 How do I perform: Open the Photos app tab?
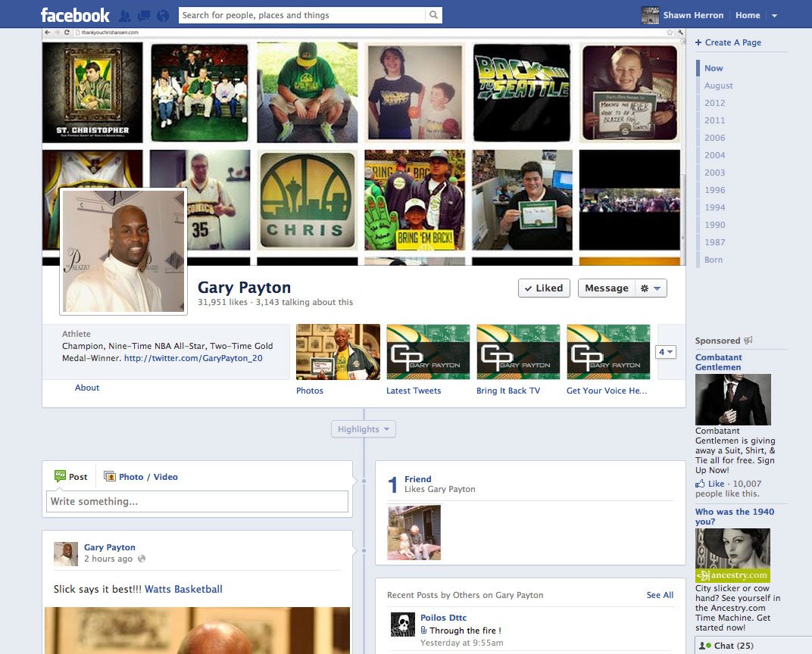click(338, 360)
